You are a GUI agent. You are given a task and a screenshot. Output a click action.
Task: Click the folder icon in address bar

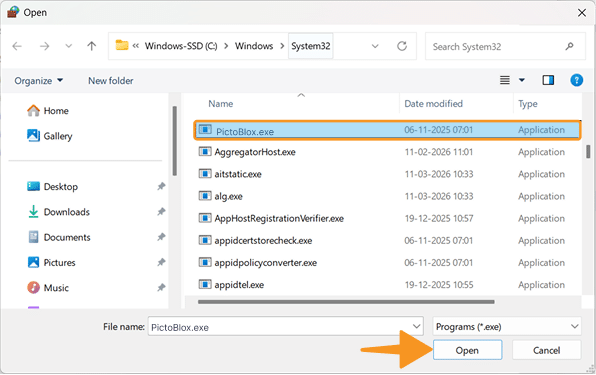pos(122,45)
